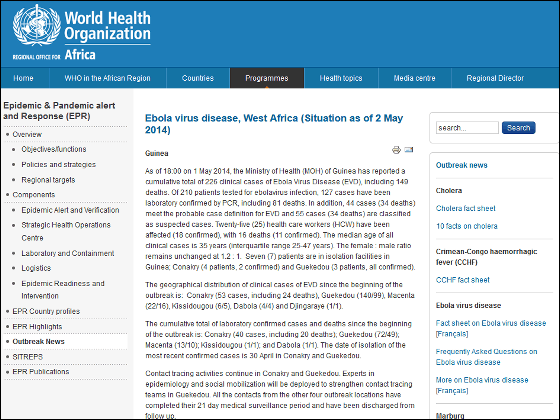Open the Media centre menu
Image resolution: width=560 pixels, height=420 pixels.
(414, 78)
